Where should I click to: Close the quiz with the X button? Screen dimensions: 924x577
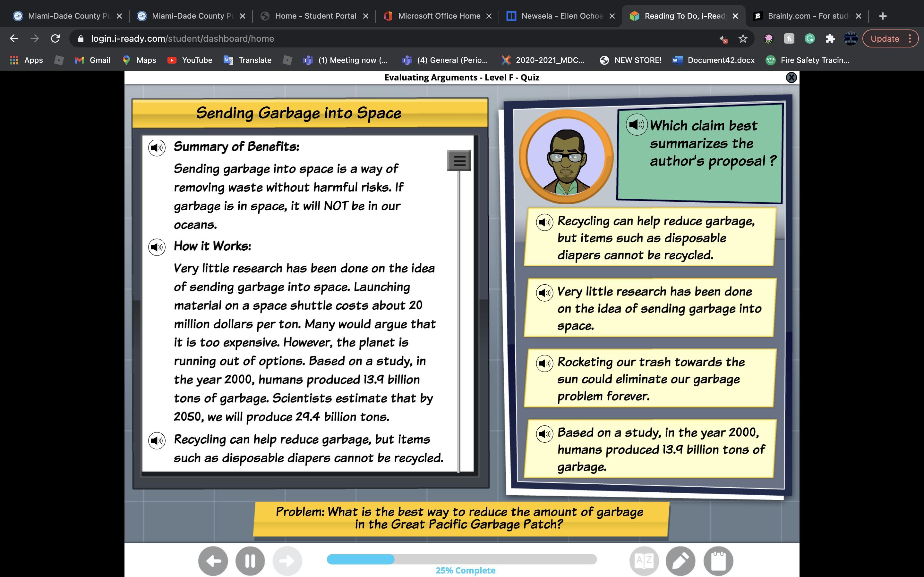(791, 78)
